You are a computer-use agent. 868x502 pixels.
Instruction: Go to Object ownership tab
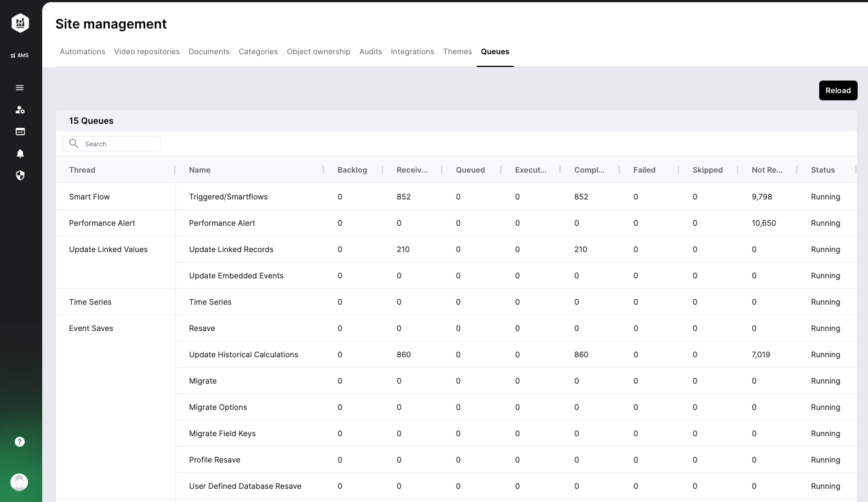pyautogui.click(x=318, y=52)
